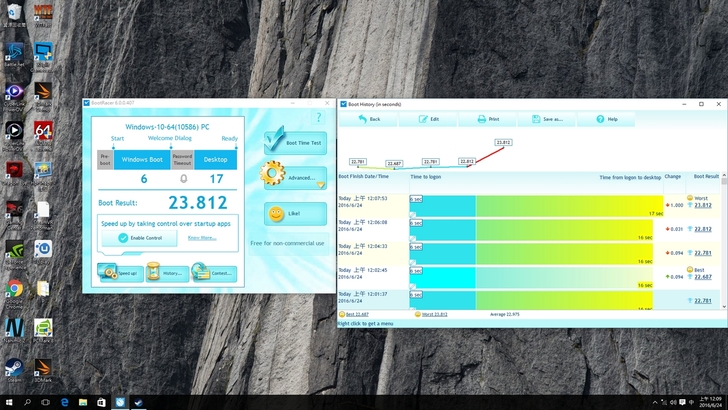
Task: Select the GeForce Experience desktop icon
Action: (x=14, y=254)
